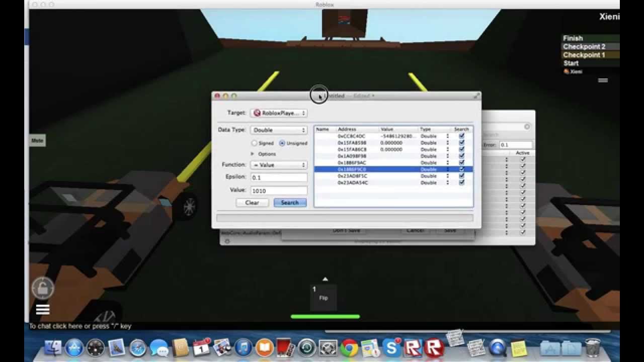644x362 pixels.
Task: Expand the Options disclosure triangle
Action: [x=253, y=154]
